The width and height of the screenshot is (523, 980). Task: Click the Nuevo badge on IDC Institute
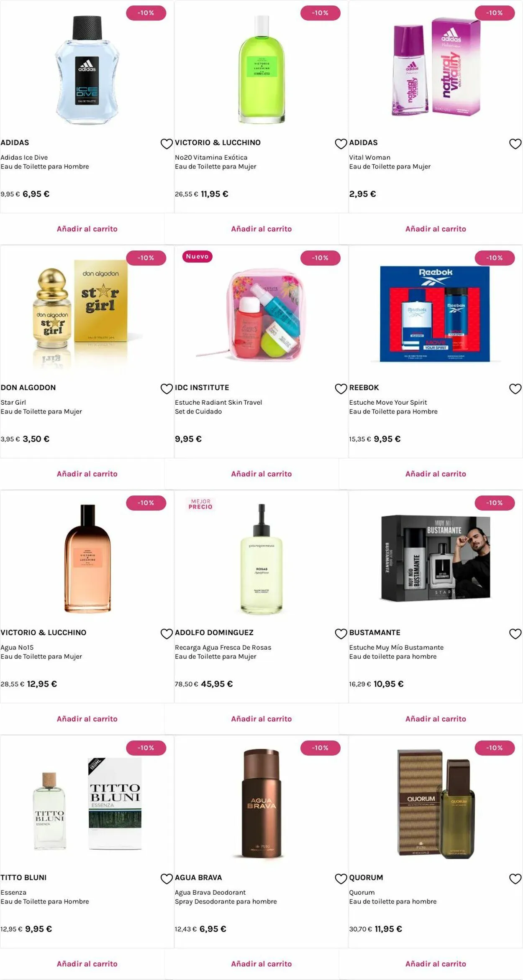click(197, 257)
